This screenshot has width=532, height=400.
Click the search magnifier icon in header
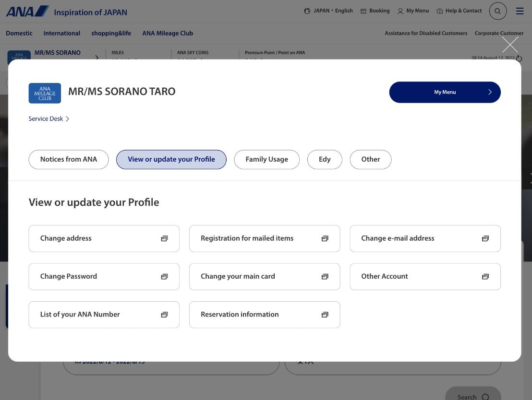(x=497, y=11)
